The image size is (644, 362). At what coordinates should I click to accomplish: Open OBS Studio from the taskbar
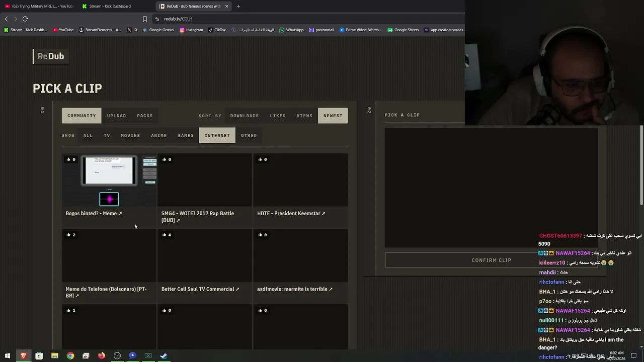click(x=117, y=356)
